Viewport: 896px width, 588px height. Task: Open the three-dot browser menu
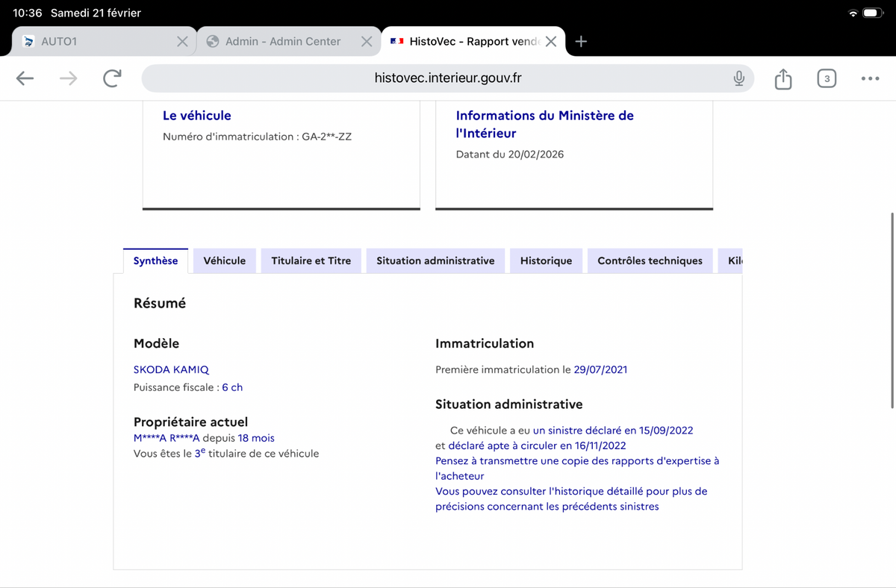pyautogui.click(x=870, y=78)
